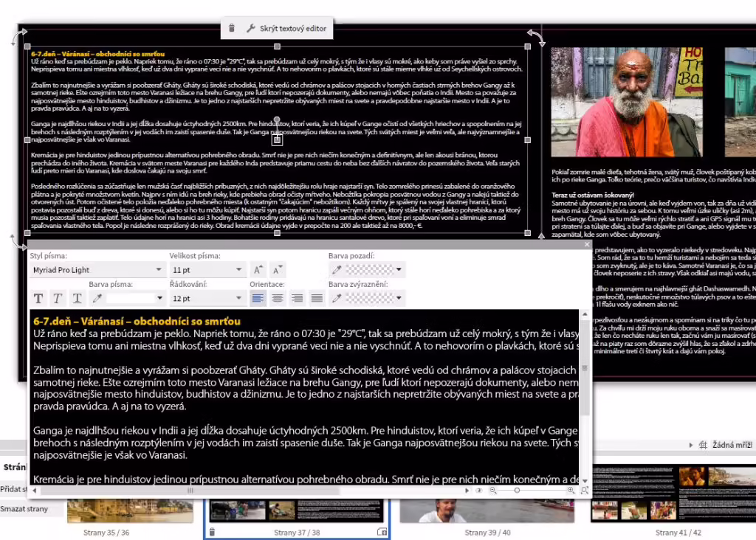Pick font color with the Barva písma eyedropper
Image resolution: width=756 pixels, height=540 pixels.
(x=97, y=299)
